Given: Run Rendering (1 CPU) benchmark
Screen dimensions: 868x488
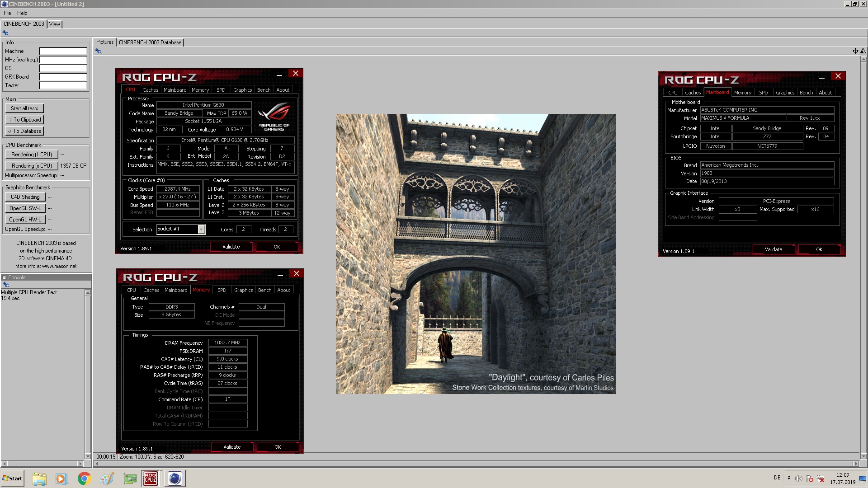Looking at the screenshot, I should coord(32,155).
